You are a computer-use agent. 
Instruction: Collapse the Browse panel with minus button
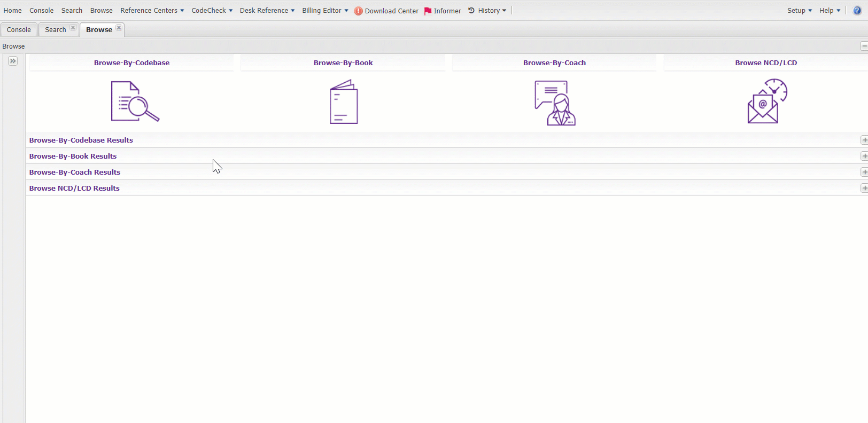[x=864, y=46]
